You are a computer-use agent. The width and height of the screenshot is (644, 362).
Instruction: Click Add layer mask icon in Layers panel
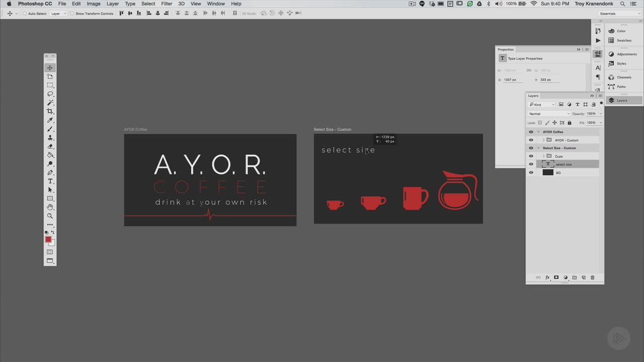(x=556, y=278)
